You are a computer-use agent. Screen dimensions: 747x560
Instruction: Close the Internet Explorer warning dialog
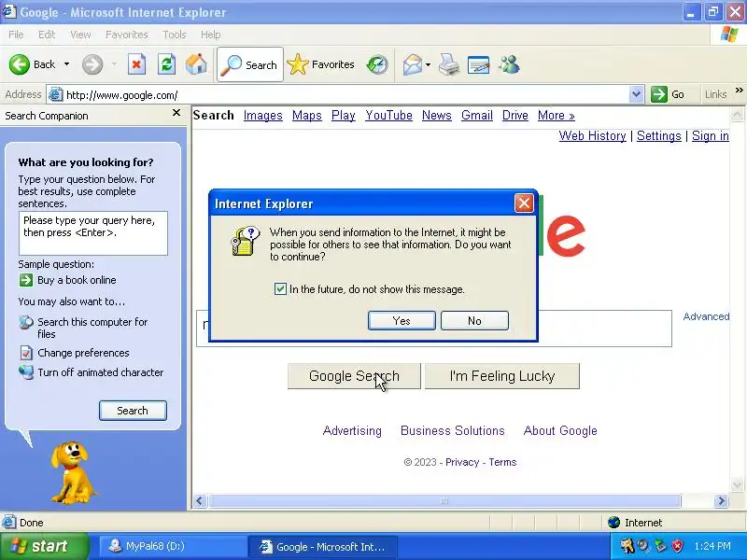524,203
